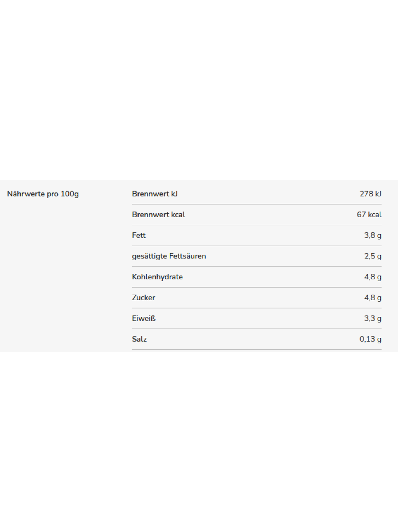Click empty gray panel area below the Nährwerte heading
This screenshot has width=399, height=532.
[62, 275]
